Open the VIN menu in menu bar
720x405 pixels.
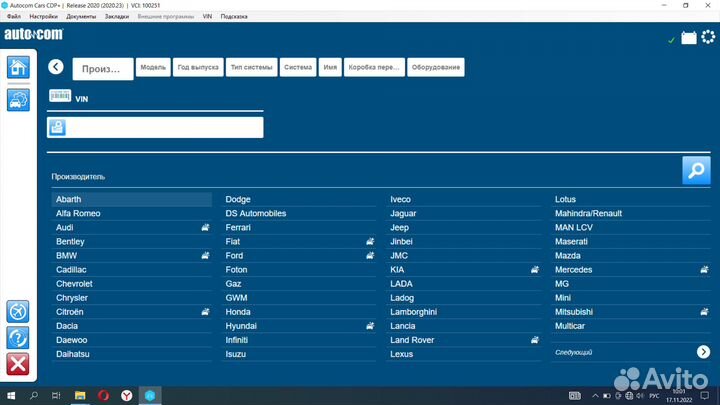(x=207, y=17)
